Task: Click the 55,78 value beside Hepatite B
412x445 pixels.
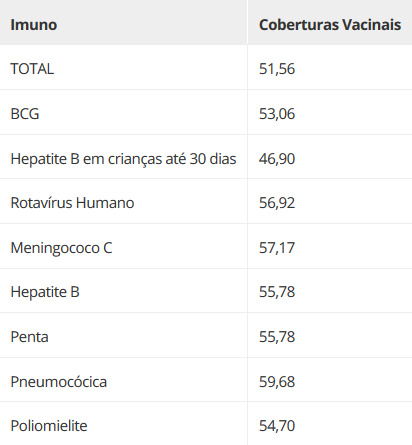Action: (277, 292)
